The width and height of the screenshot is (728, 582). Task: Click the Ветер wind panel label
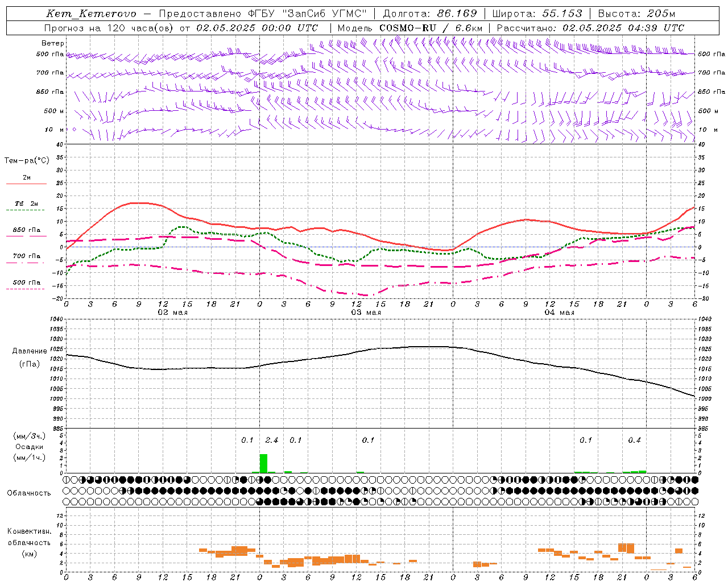(53, 43)
